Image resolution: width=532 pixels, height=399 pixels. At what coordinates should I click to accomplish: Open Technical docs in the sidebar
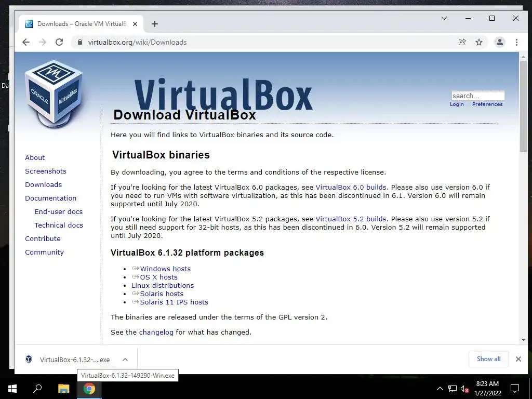(x=59, y=225)
